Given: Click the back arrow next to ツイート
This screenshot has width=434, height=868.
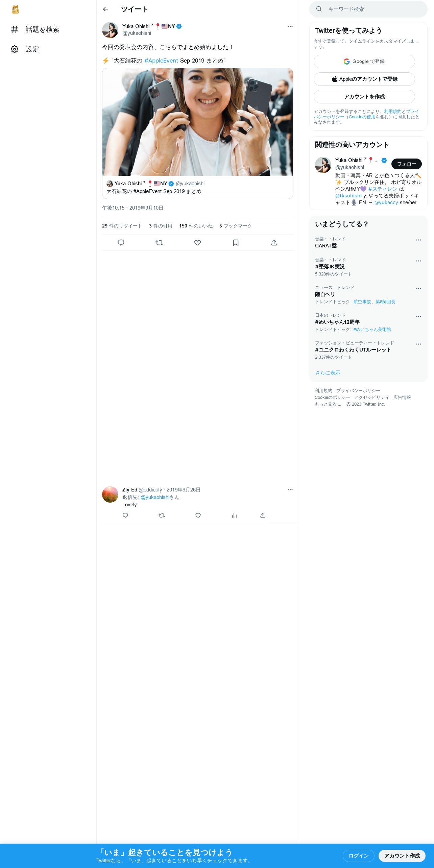Looking at the screenshot, I should 105,9.
